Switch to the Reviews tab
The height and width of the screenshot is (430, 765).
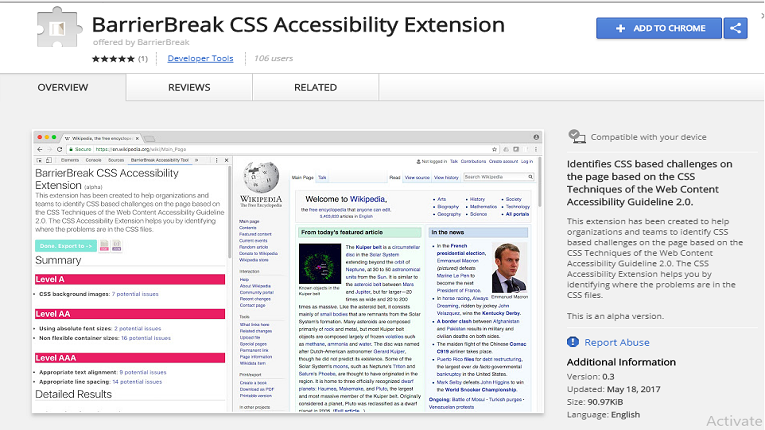(189, 87)
